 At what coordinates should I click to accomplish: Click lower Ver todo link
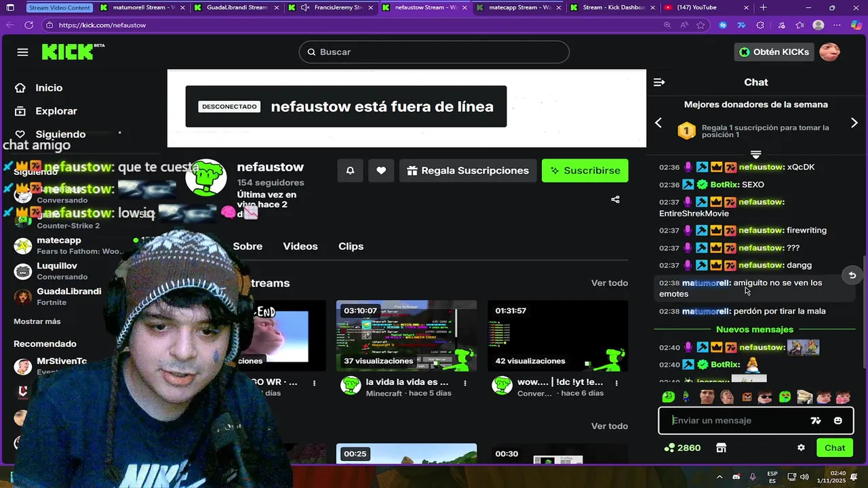[x=610, y=426]
